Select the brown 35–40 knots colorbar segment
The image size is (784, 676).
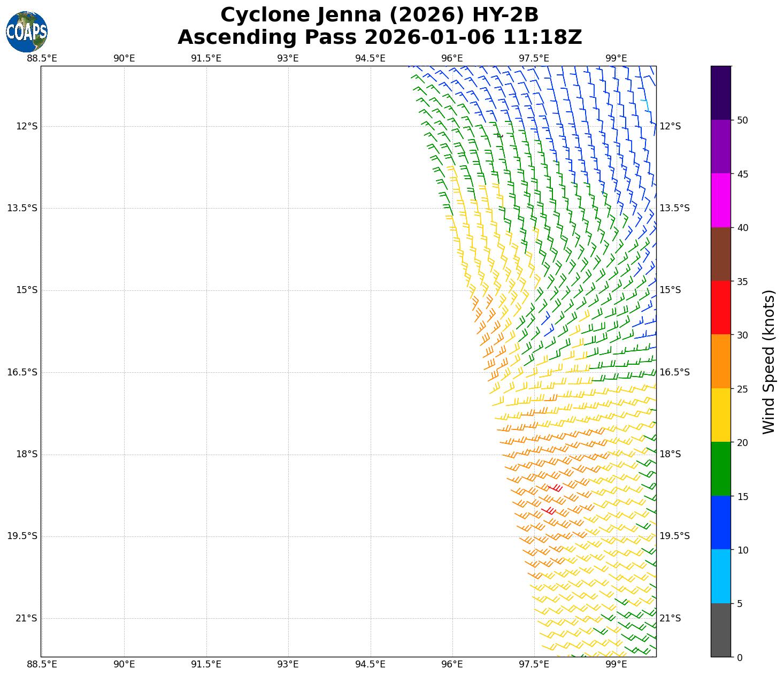(x=720, y=254)
